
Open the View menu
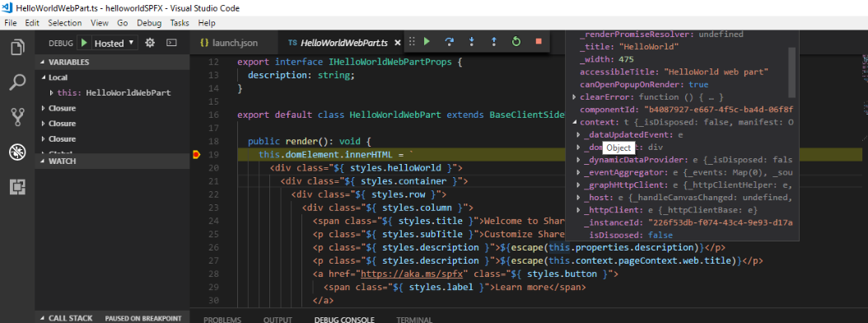[x=100, y=23]
